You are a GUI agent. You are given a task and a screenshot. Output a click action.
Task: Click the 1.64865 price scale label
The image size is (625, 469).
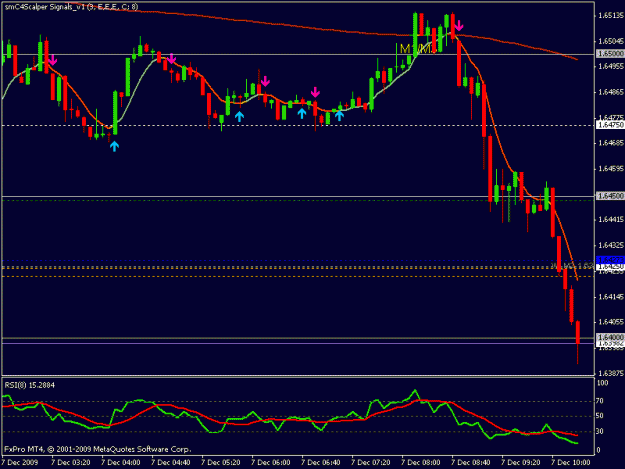[x=611, y=92]
